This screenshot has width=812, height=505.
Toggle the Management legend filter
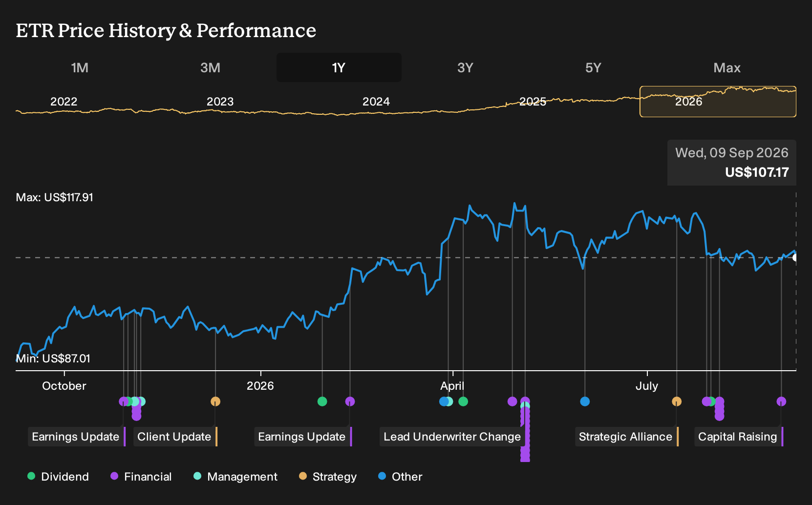(x=235, y=477)
